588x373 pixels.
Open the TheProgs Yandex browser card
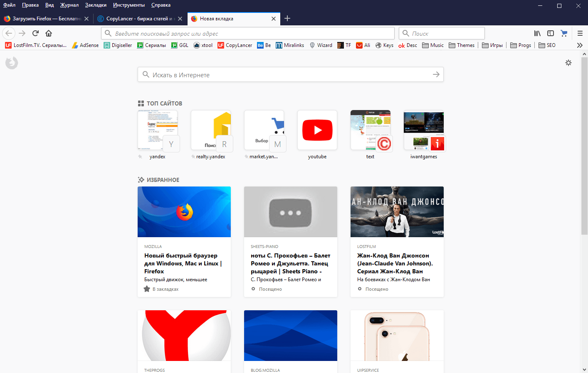(184, 341)
